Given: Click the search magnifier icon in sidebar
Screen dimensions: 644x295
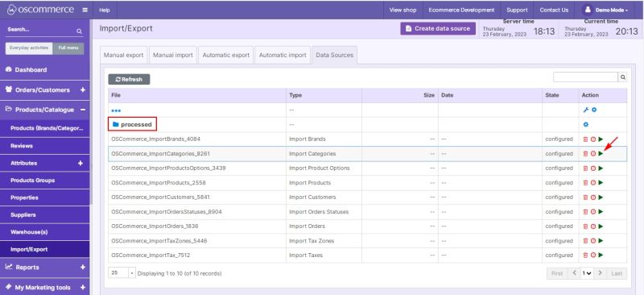Looking at the screenshot, I should pos(79,31).
